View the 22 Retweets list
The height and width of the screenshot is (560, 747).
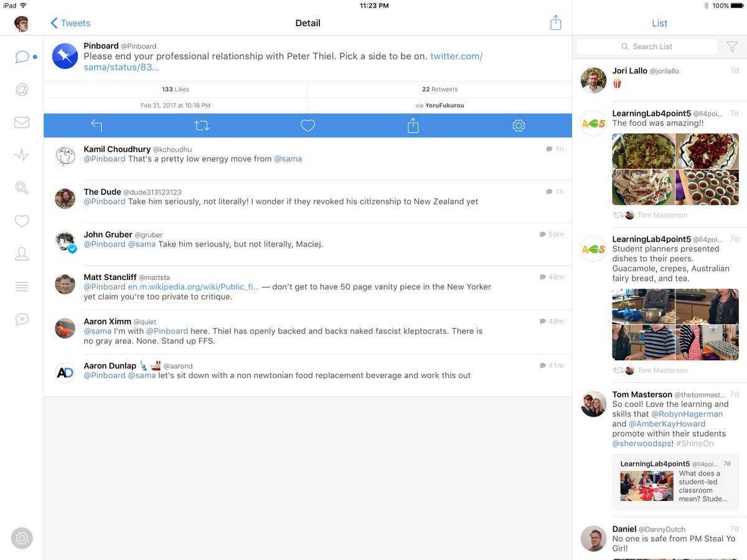coord(439,89)
